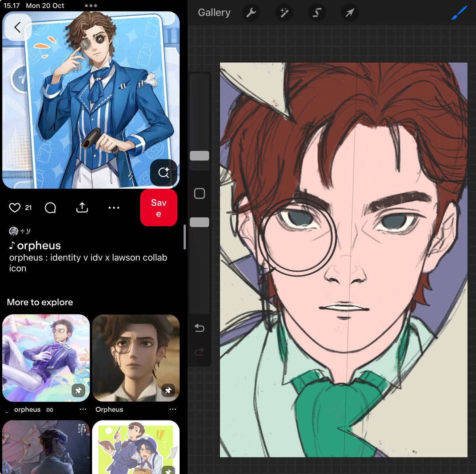The width and height of the screenshot is (476, 474).
Task: Open the dark red-string pin thumbnail
Action: [x=46, y=447]
